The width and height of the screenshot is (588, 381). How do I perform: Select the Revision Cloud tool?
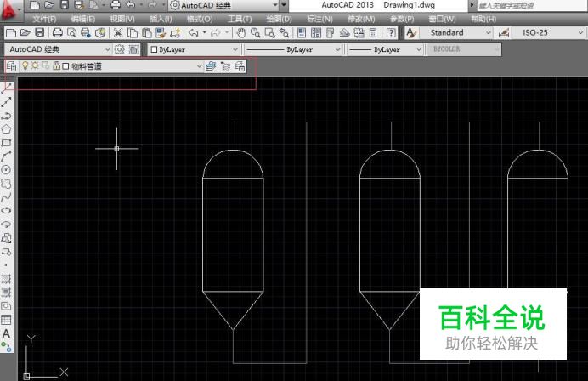coord(7,184)
